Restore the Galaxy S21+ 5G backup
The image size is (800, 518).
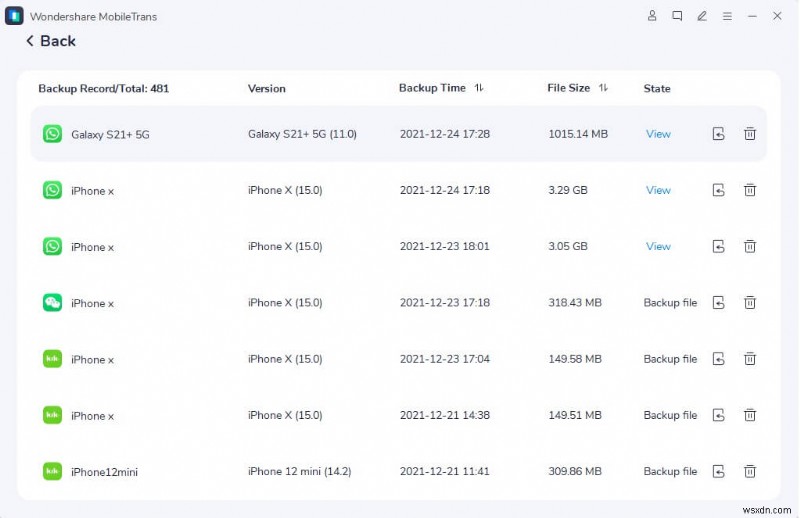click(718, 134)
